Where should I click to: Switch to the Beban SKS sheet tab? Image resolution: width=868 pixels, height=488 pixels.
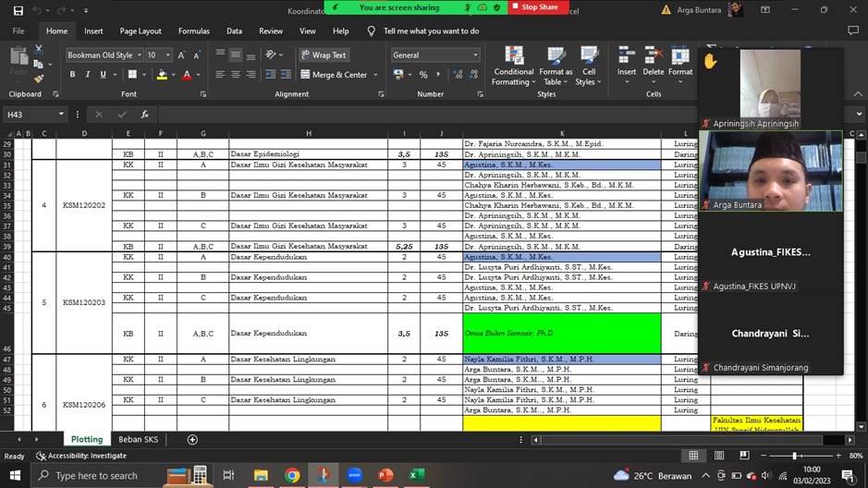pyautogui.click(x=137, y=440)
